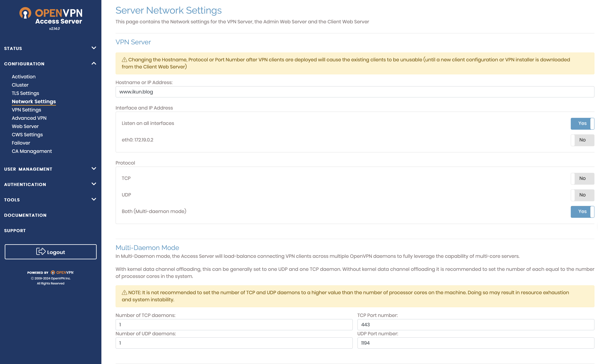Open Advanced VPN page
Screen dimensions: 598x364
pyautogui.click(x=29, y=118)
